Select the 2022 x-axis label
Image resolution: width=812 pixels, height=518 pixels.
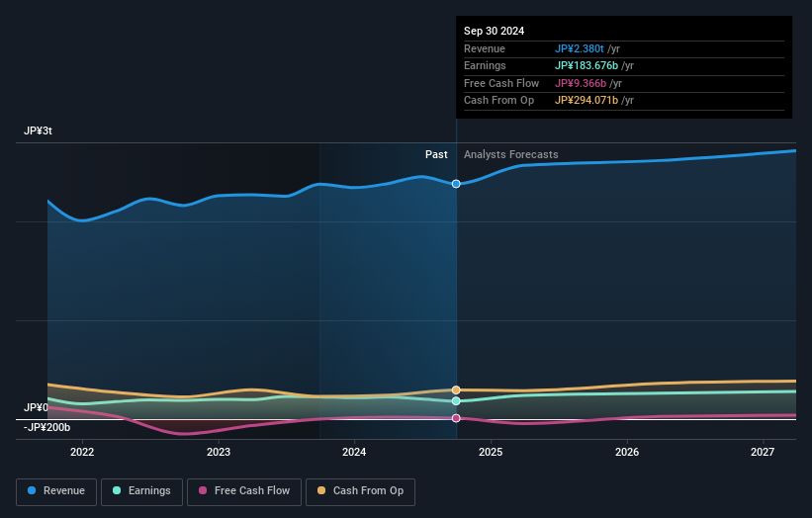(x=82, y=453)
